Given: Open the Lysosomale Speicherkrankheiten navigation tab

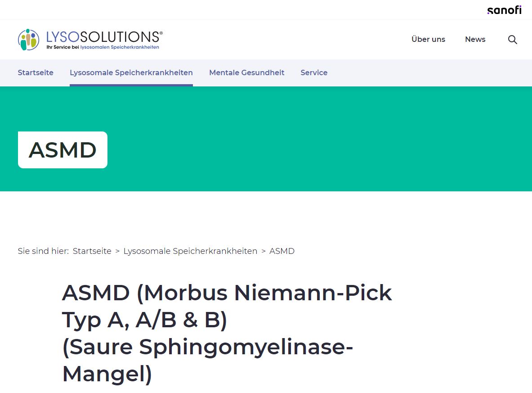Looking at the screenshot, I should 131,72.
